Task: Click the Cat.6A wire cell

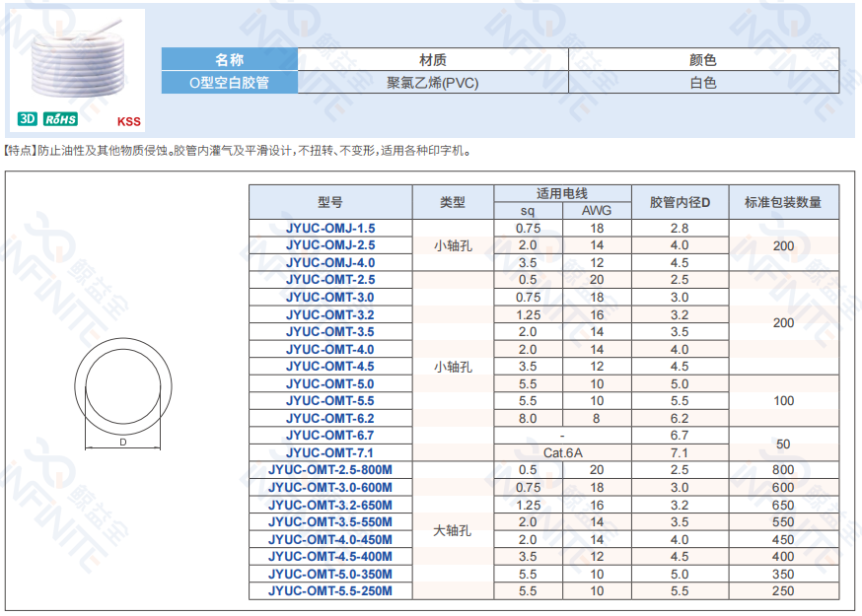Action: pyautogui.click(x=562, y=453)
